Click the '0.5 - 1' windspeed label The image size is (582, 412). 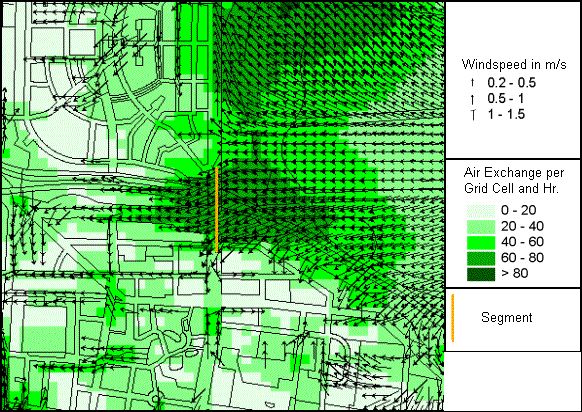pos(506,99)
